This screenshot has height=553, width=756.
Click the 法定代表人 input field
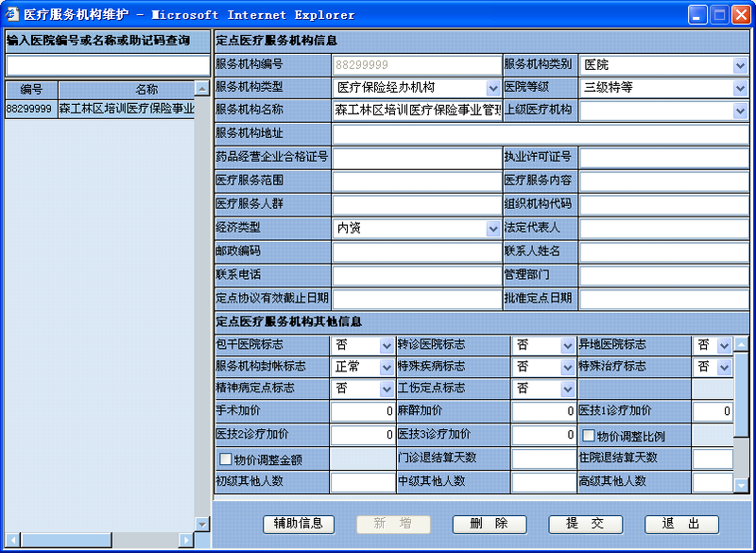click(x=664, y=229)
